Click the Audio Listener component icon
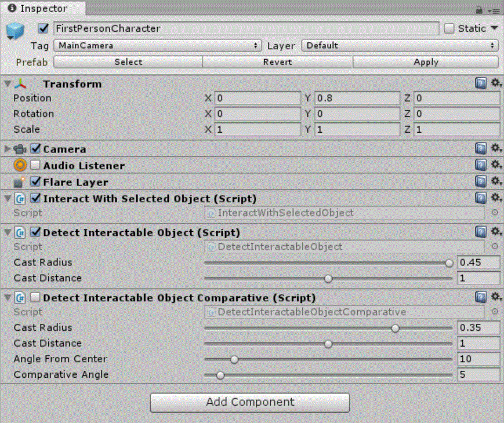This screenshot has height=423, width=504. [x=20, y=165]
